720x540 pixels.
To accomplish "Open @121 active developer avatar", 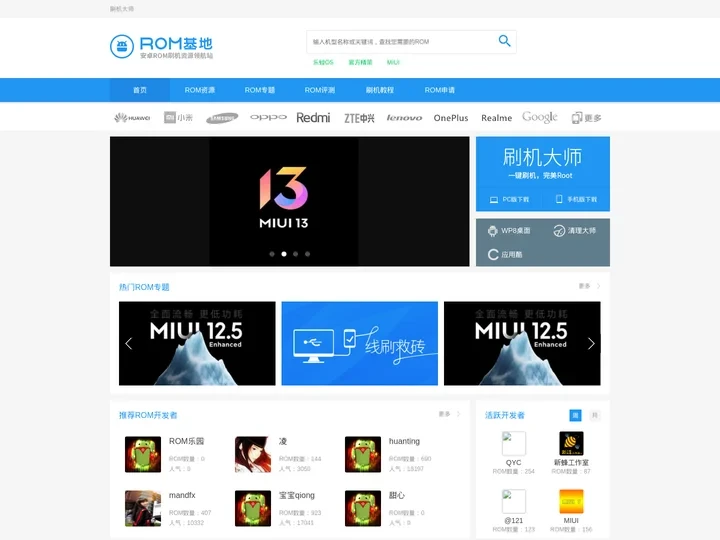I will click(513, 501).
